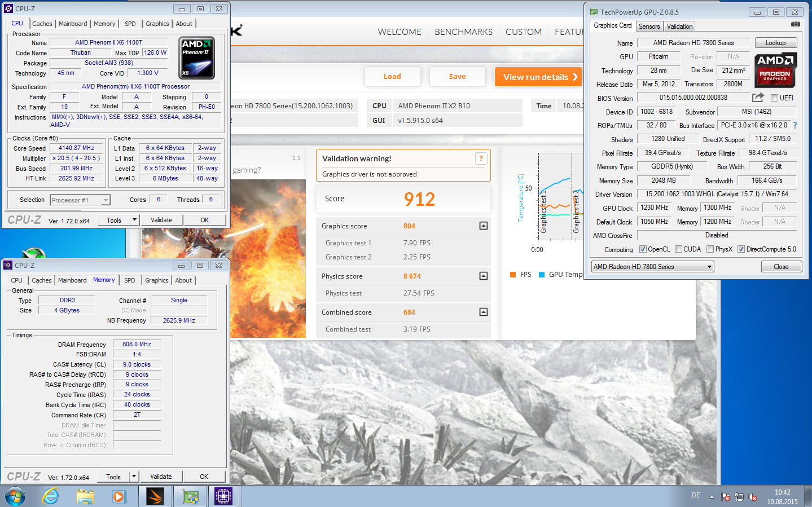This screenshot has height=507, width=812.
Task: Click the Lookup button in GPU-Z
Action: (775, 43)
